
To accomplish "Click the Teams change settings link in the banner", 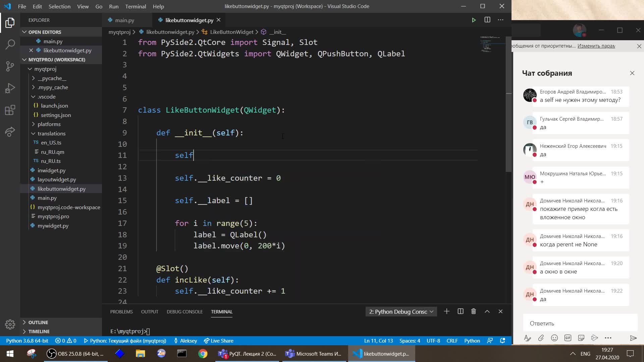I will (x=596, y=46).
